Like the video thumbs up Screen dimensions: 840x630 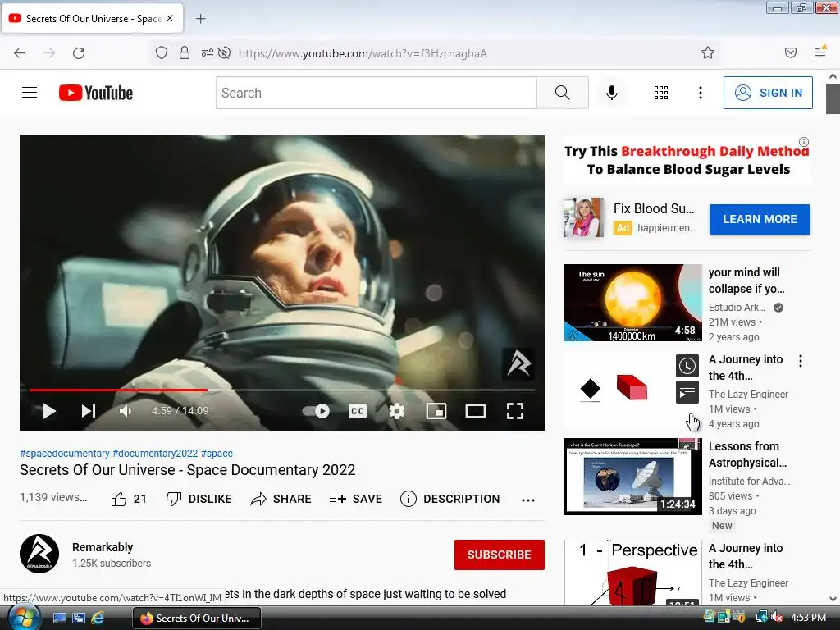click(129, 499)
